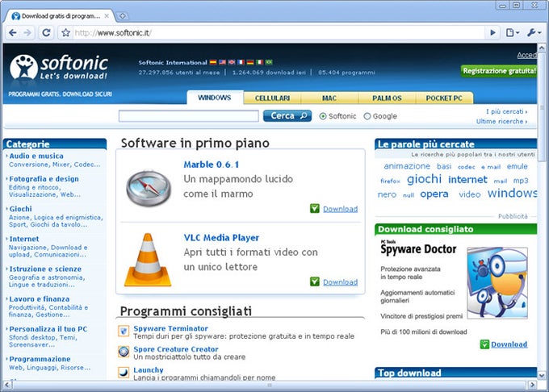This screenshot has width=549, height=392.
Task: Select the Brazilian flag icon
Action: [269, 62]
